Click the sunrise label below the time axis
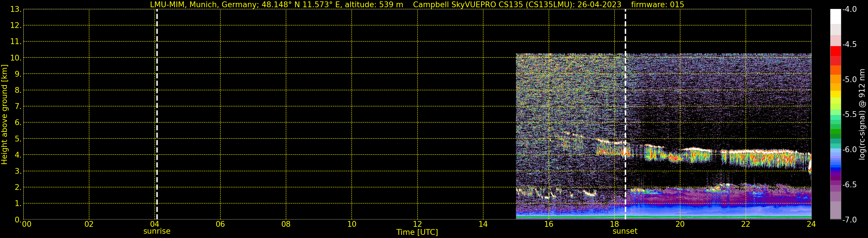This screenshot has height=238, width=868. [157, 231]
